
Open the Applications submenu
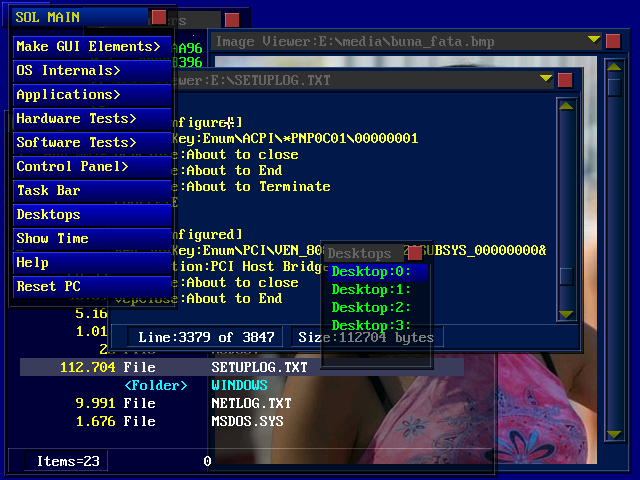coord(92,95)
